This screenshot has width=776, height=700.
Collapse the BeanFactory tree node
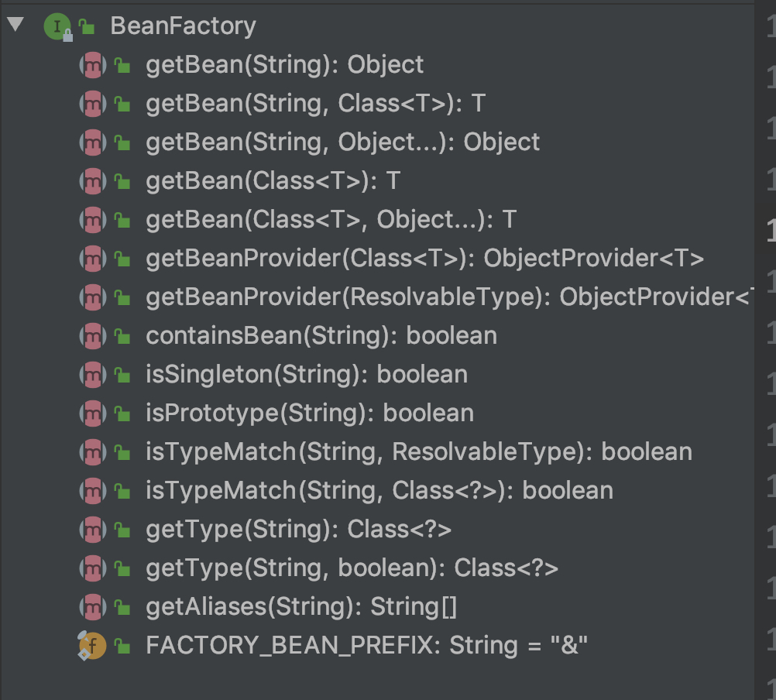click(15, 25)
